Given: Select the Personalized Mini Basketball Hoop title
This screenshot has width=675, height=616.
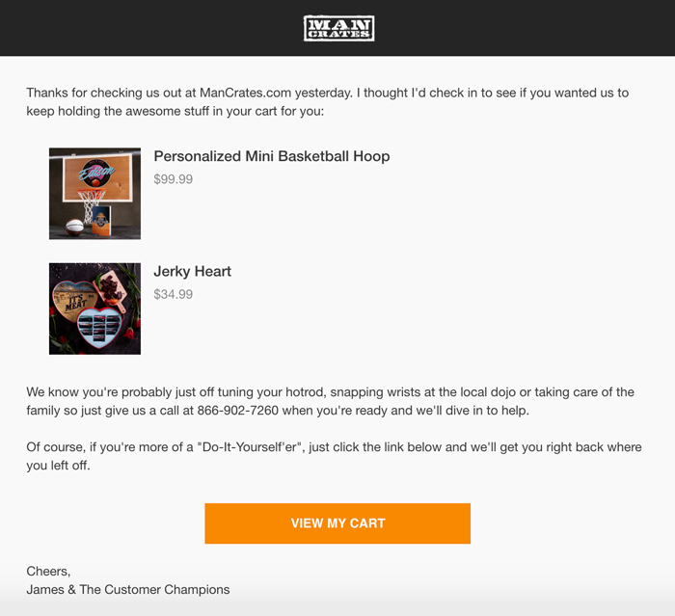Looking at the screenshot, I should coord(272,156).
